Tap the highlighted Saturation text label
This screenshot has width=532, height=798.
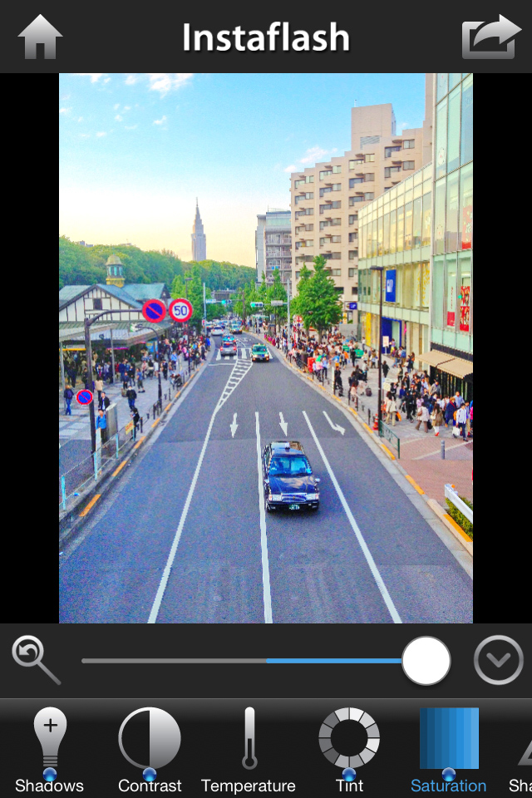[449, 786]
